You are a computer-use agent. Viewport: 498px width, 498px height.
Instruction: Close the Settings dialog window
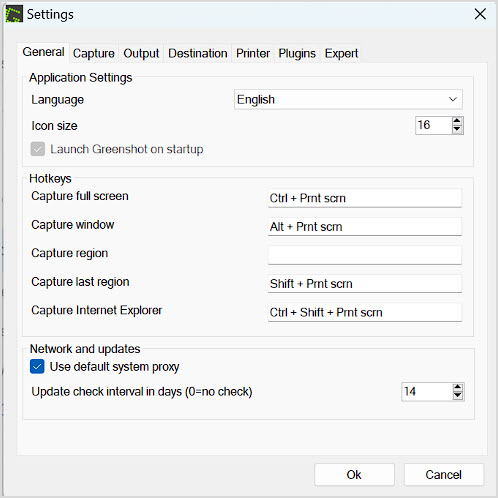click(x=480, y=14)
